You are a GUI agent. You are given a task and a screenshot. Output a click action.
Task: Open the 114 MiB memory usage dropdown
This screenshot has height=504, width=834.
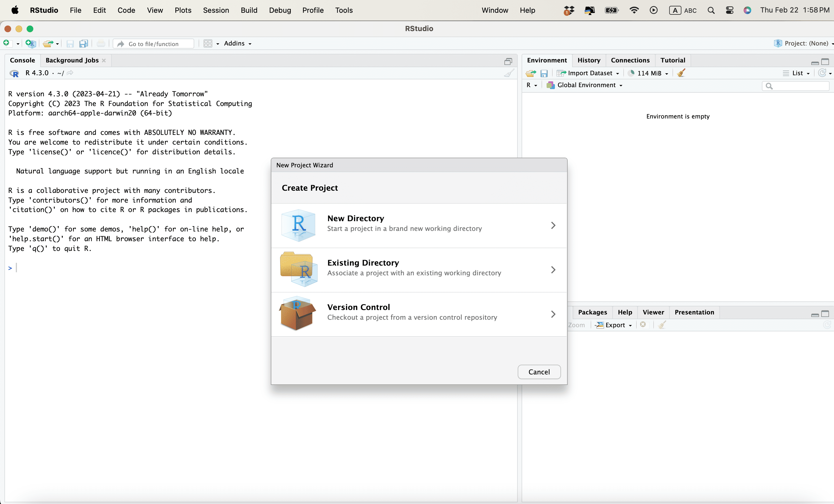(648, 73)
